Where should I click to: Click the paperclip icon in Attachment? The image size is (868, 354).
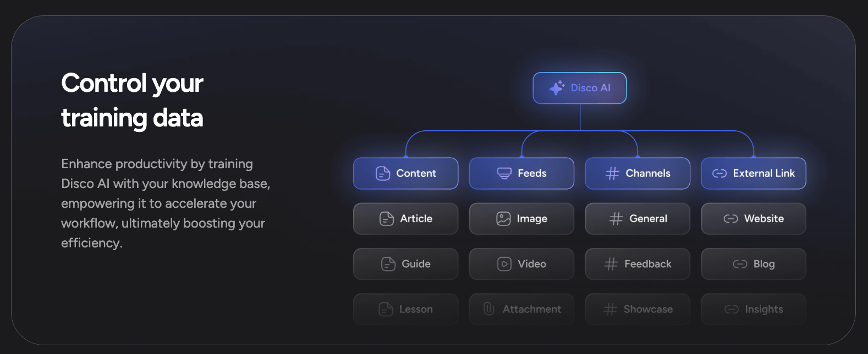(x=488, y=309)
